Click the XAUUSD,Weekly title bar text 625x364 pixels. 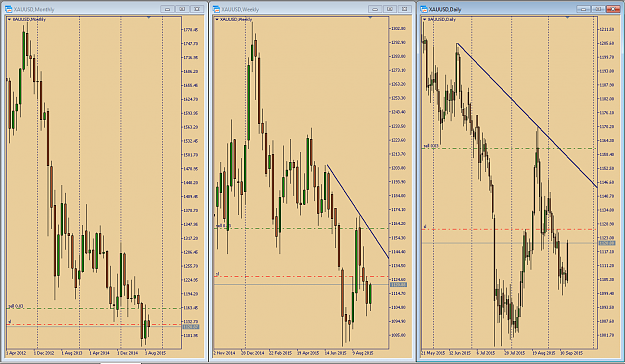[x=240, y=9]
